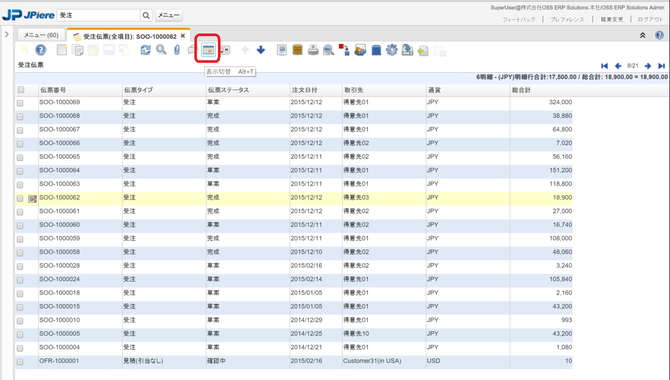Click edit record icon on SOO-1000062 row
The height and width of the screenshot is (380, 670).
[32, 199]
